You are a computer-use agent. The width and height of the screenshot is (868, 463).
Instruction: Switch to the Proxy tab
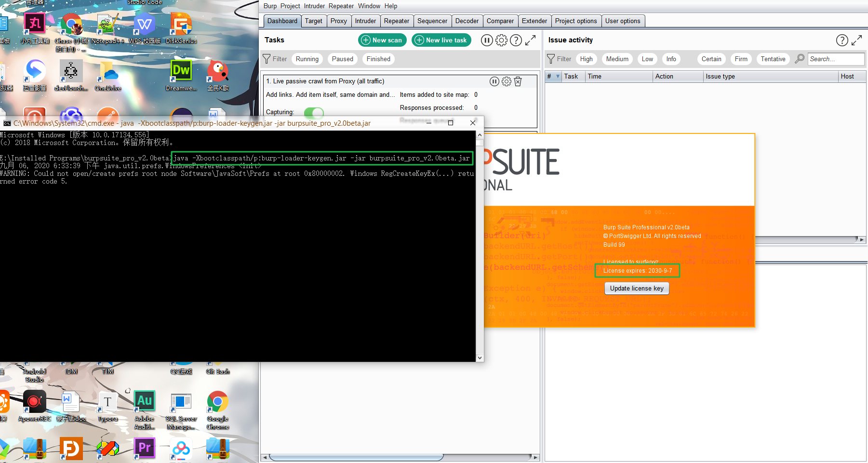click(x=339, y=21)
